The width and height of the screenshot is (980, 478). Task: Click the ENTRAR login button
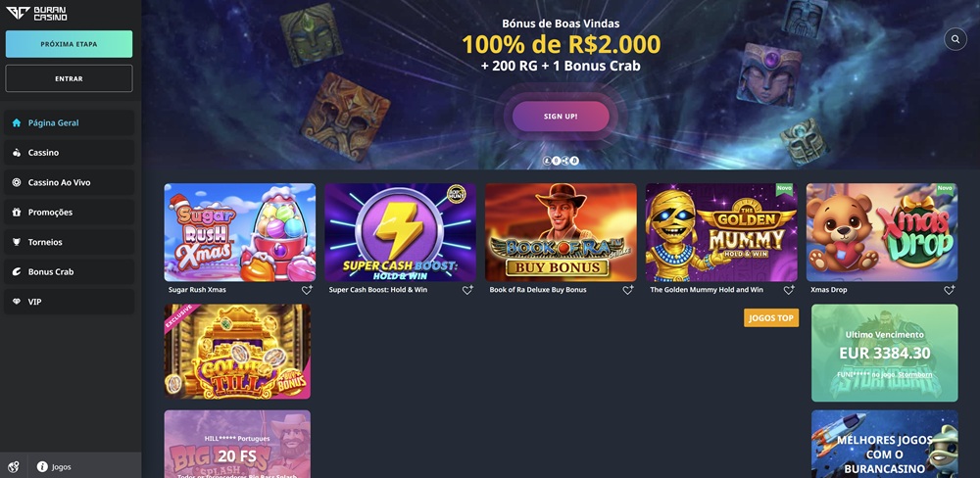click(x=69, y=78)
